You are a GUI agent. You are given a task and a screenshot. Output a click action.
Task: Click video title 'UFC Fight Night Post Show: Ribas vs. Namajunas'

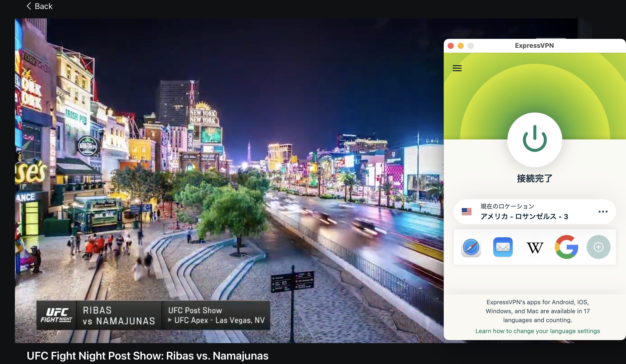147,356
